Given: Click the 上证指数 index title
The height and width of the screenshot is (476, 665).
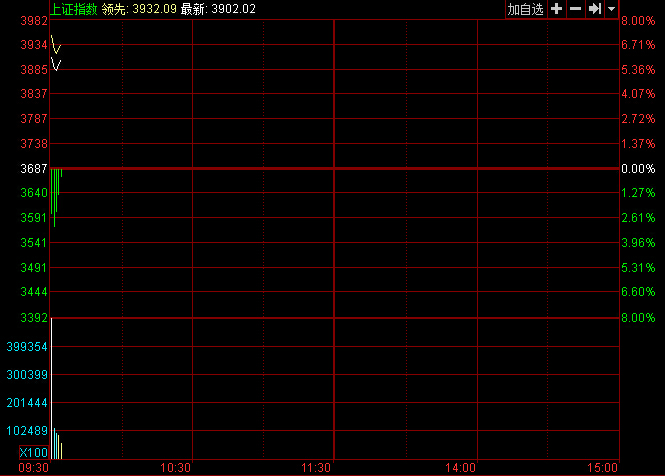Looking at the screenshot, I should [x=74, y=9].
